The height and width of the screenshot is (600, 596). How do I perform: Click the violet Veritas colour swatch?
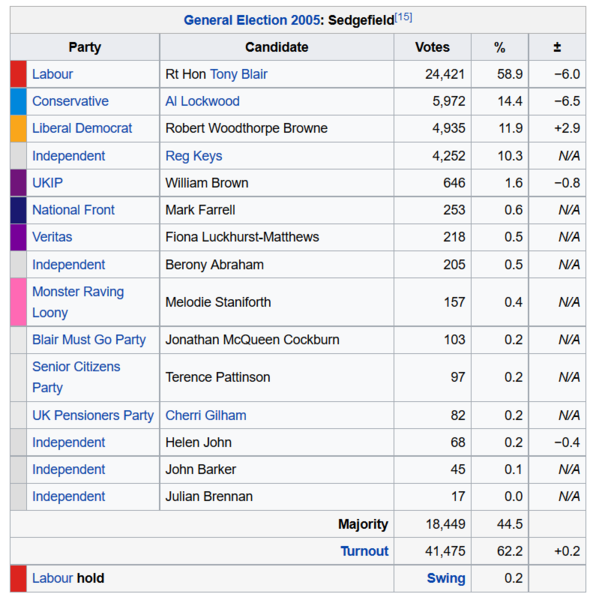coord(18,237)
